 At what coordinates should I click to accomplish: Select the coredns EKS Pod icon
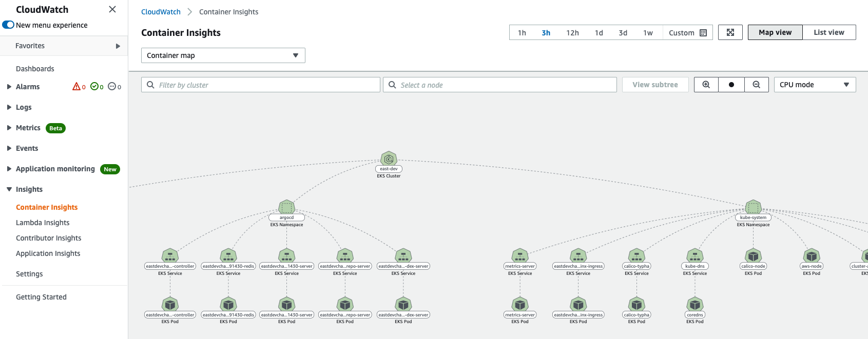click(x=695, y=304)
